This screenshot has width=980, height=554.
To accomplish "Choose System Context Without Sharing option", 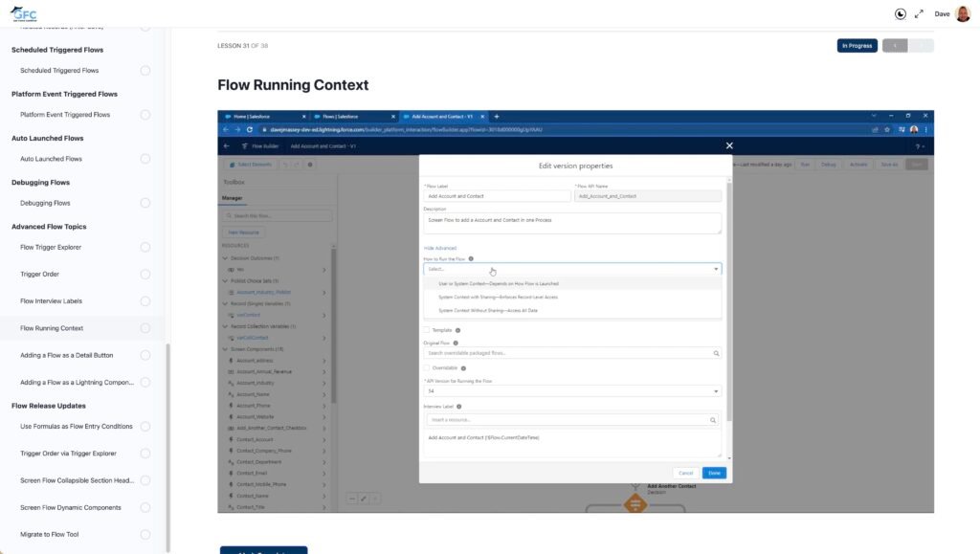I will click(572, 310).
